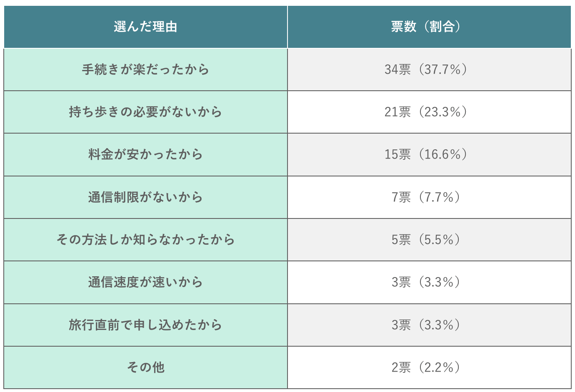Image resolution: width=575 pixels, height=392 pixels.
Task: Click the 7票（7.7%） cell
Action: [426, 197]
